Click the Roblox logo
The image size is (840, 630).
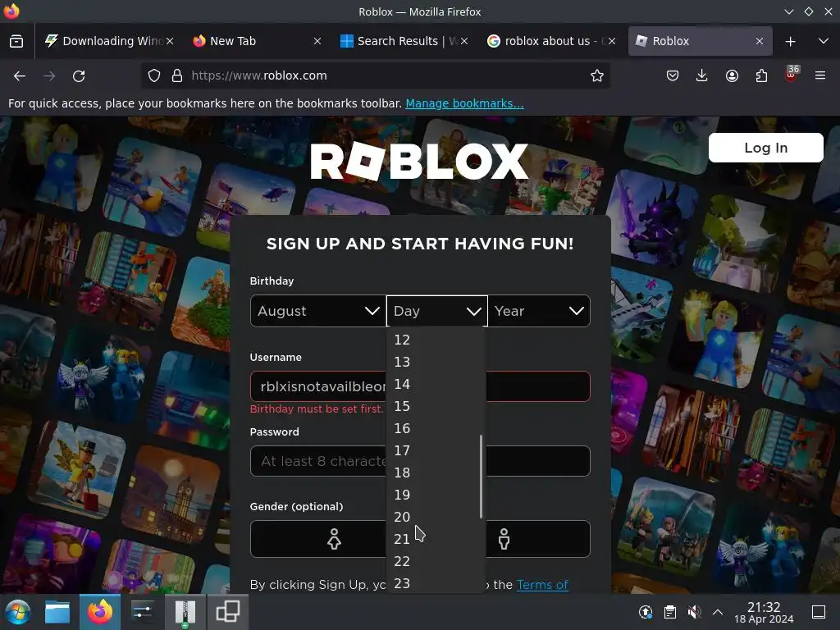click(419, 162)
